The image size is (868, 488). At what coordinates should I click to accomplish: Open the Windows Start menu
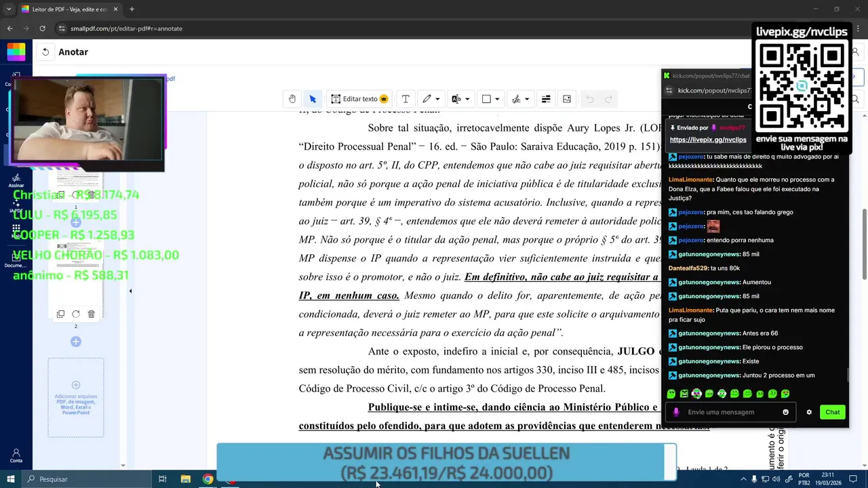click(11, 479)
